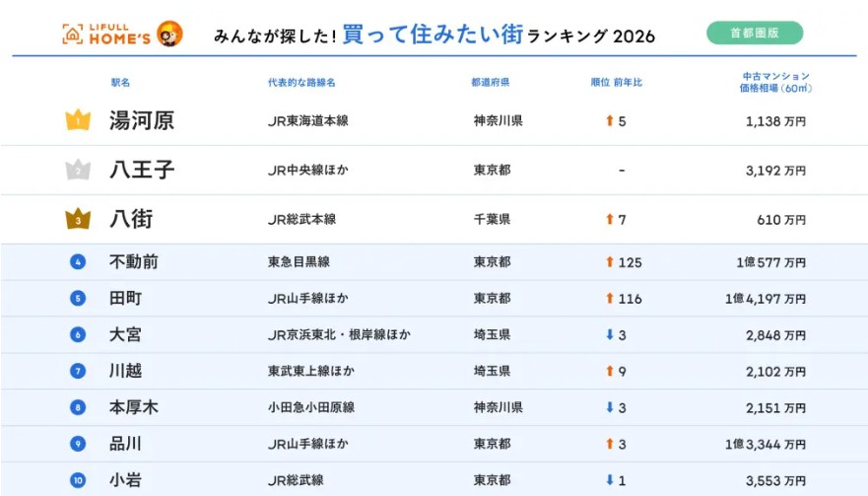Click the orange mascot character icon

pos(169,34)
